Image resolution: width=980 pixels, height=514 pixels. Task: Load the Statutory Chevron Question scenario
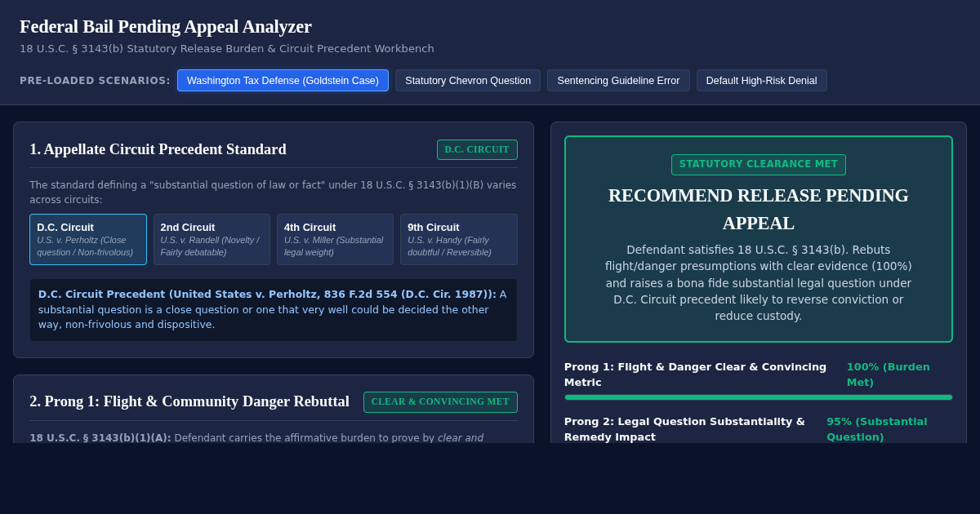click(468, 81)
